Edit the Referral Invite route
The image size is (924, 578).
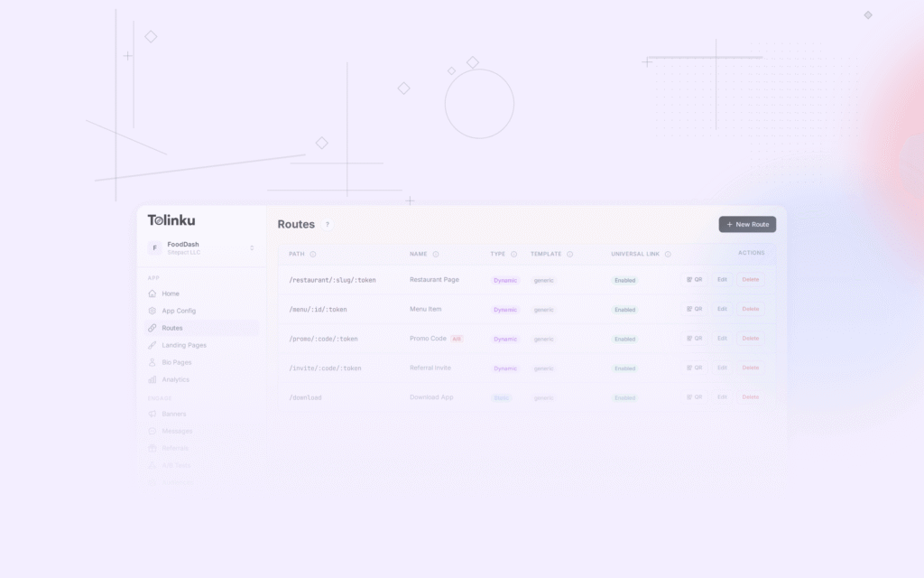coord(722,368)
